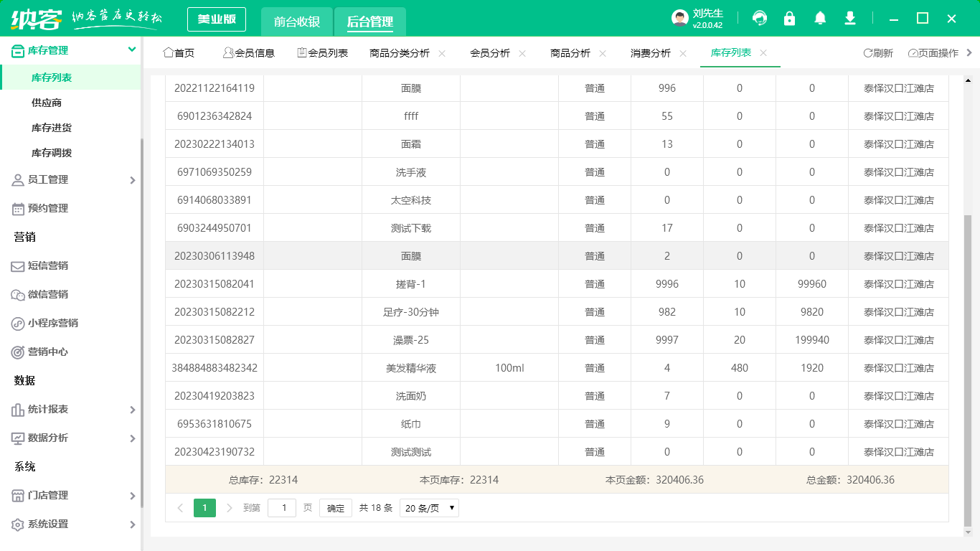This screenshot has width=980, height=551.
Task: Click the 美业版 button
Action: coord(217,19)
